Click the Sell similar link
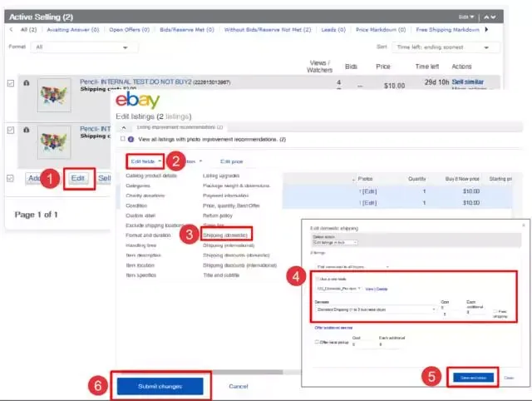This screenshot has width=532, height=401. (x=468, y=82)
